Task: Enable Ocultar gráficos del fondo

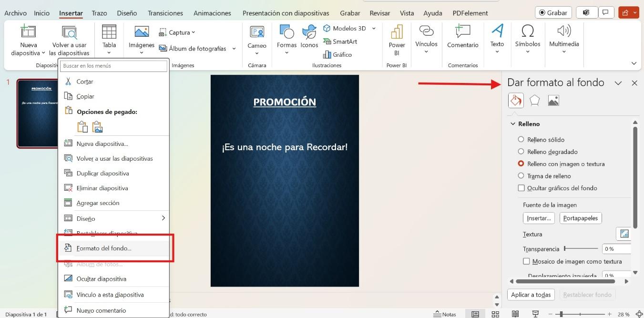Action: [x=521, y=187]
